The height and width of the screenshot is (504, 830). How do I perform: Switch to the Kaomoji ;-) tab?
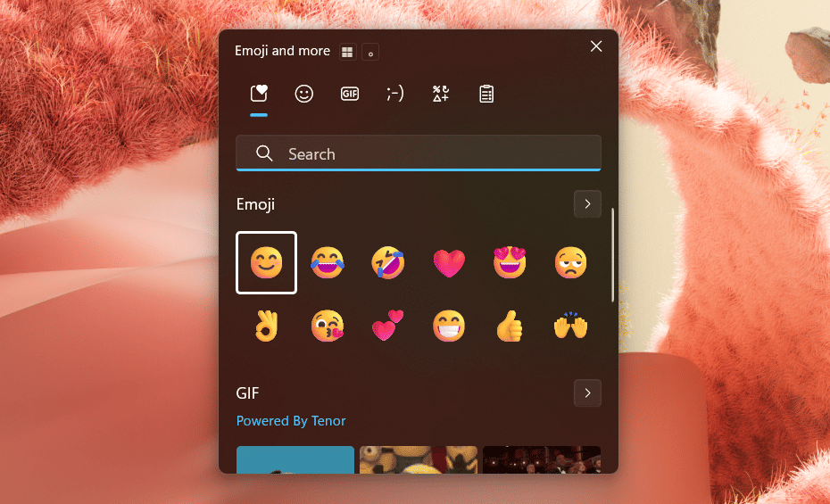(x=394, y=95)
